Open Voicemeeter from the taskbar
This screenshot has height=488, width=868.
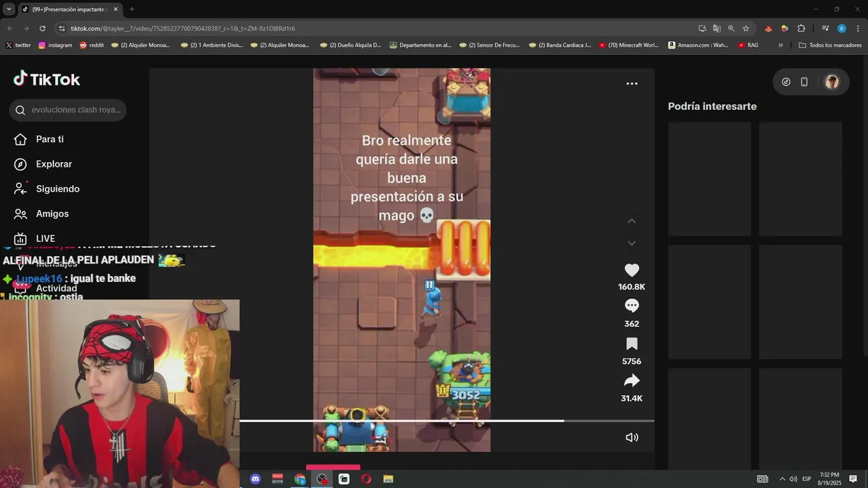tap(277, 479)
